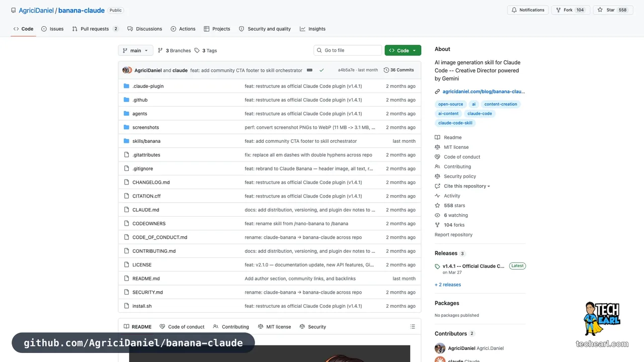Open the Activity sidebar link

click(x=447, y=196)
